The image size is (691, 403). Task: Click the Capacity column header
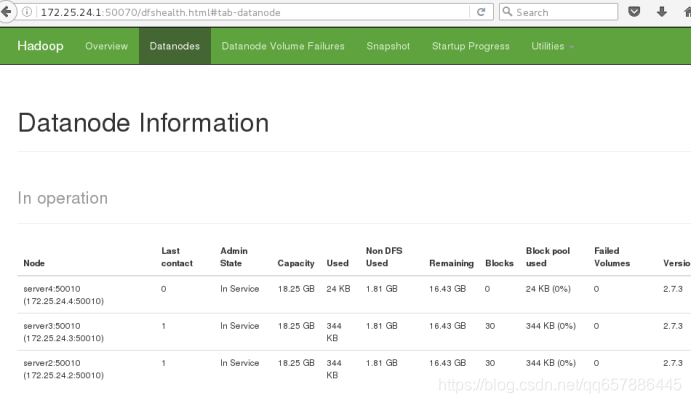point(296,263)
